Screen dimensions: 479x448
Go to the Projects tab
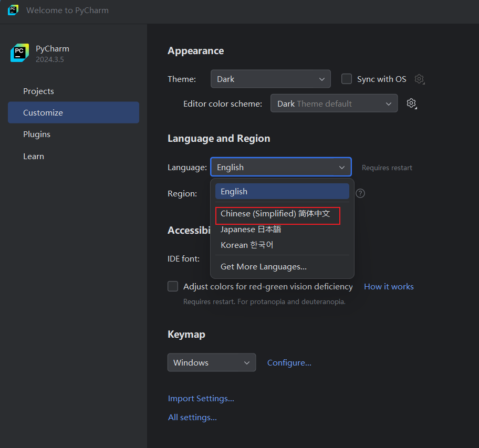coord(74,91)
